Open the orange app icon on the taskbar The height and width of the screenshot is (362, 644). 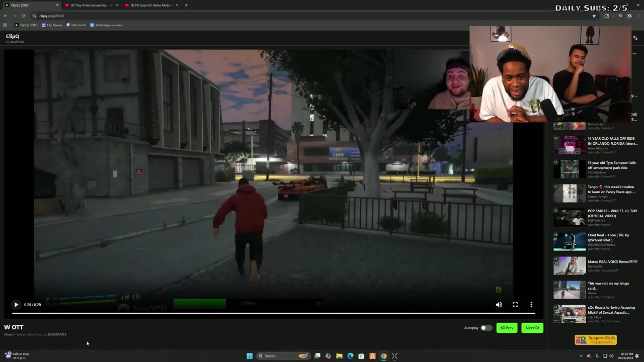[x=372, y=356]
